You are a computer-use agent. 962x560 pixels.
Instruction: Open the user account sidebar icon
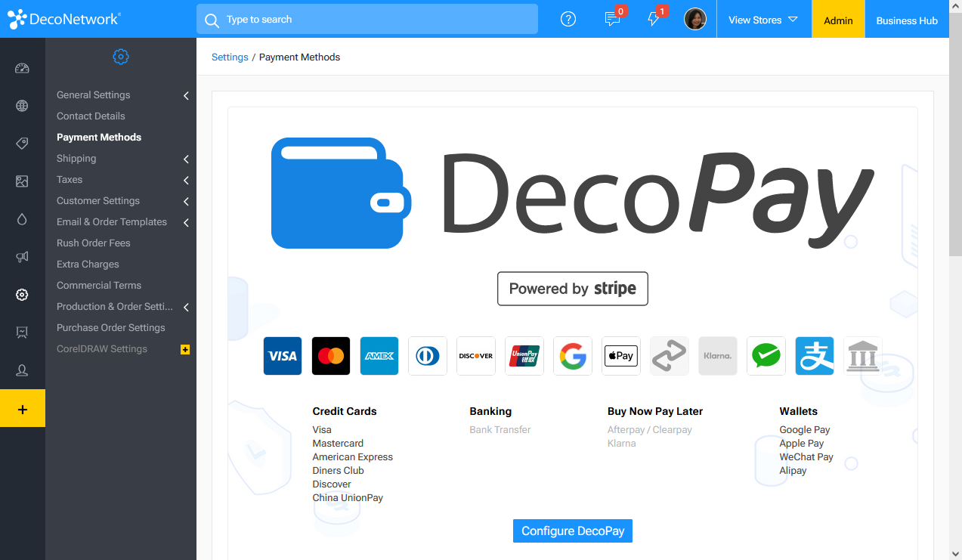point(22,370)
